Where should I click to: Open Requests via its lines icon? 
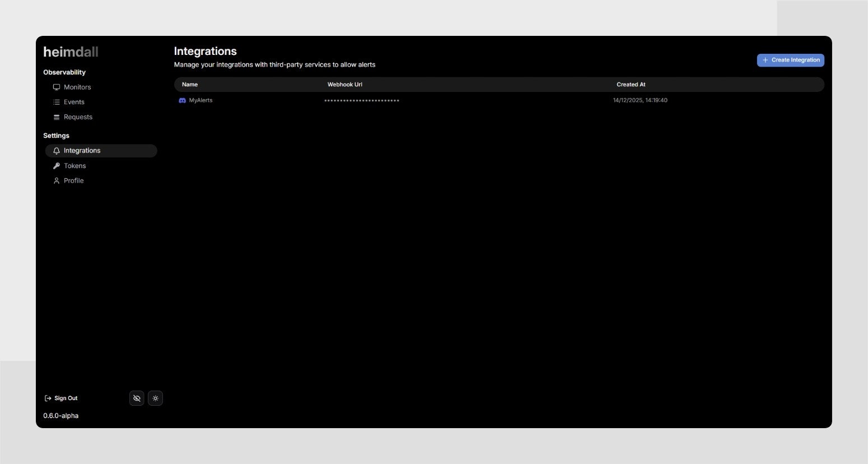(57, 117)
